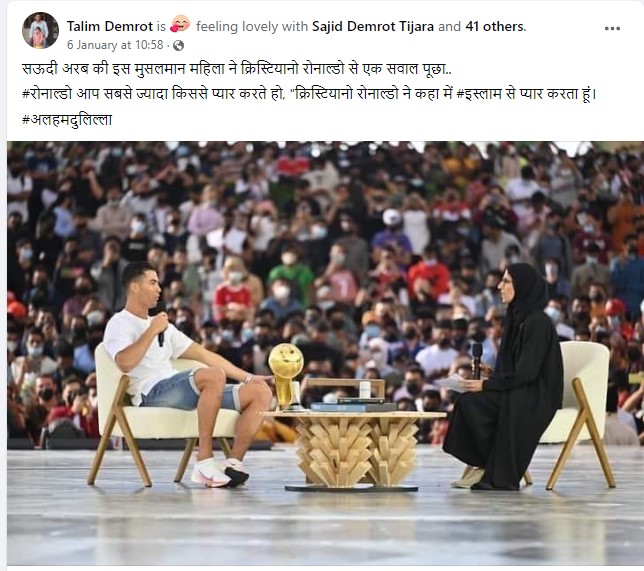Open Talim Demrot profile name link
Image resolution: width=644 pixels, height=571 pixels.
pyautogui.click(x=110, y=27)
